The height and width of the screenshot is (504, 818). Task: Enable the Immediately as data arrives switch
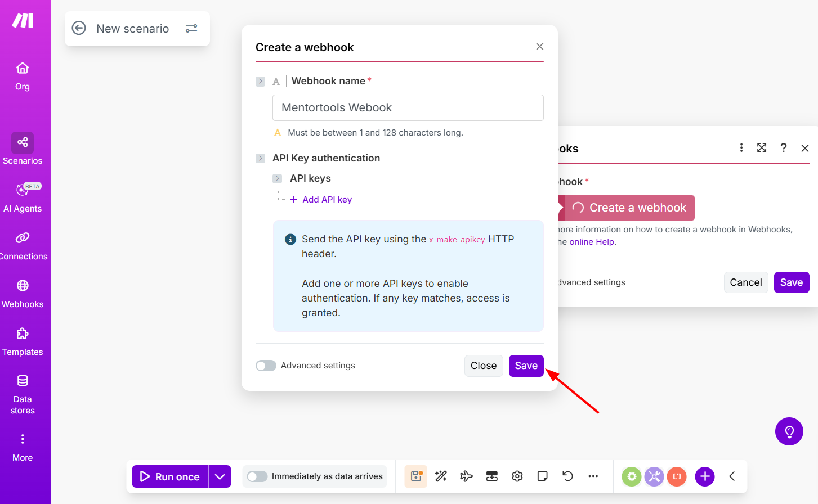(x=257, y=476)
